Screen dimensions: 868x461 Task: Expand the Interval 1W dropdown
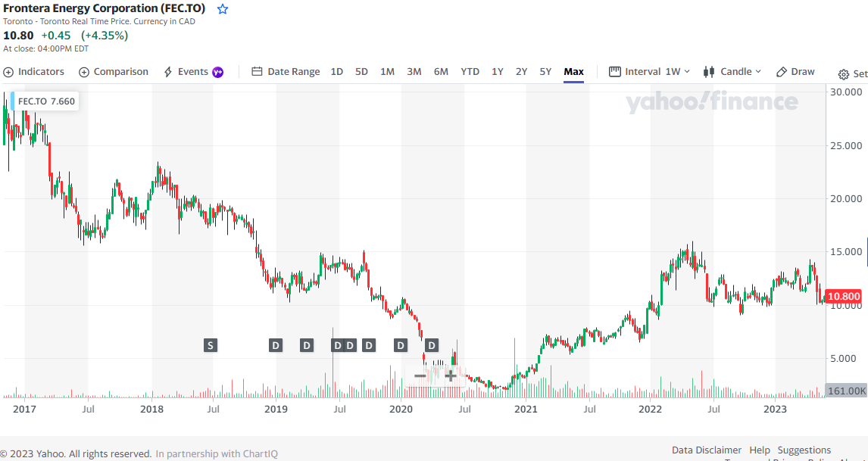tap(649, 71)
